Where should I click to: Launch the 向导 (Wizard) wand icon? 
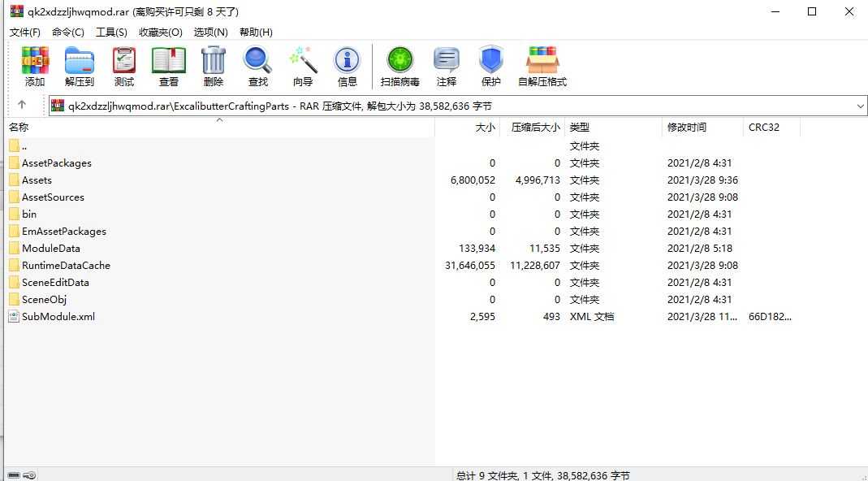(x=303, y=67)
